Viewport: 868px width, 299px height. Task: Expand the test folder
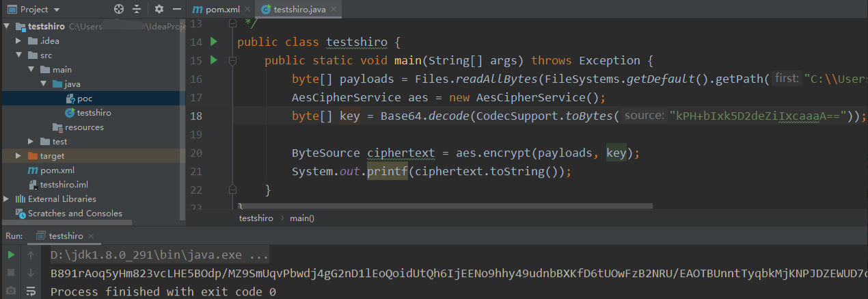click(x=31, y=142)
